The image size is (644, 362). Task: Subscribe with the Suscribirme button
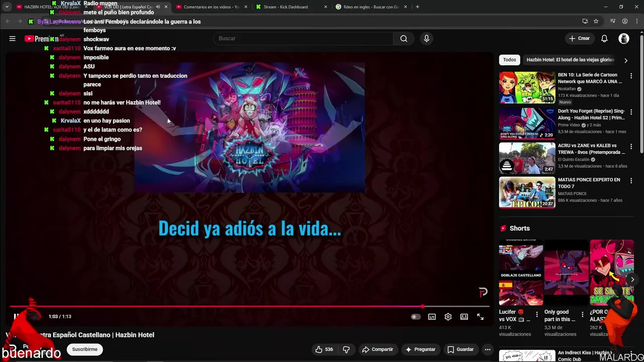tap(85, 349)
